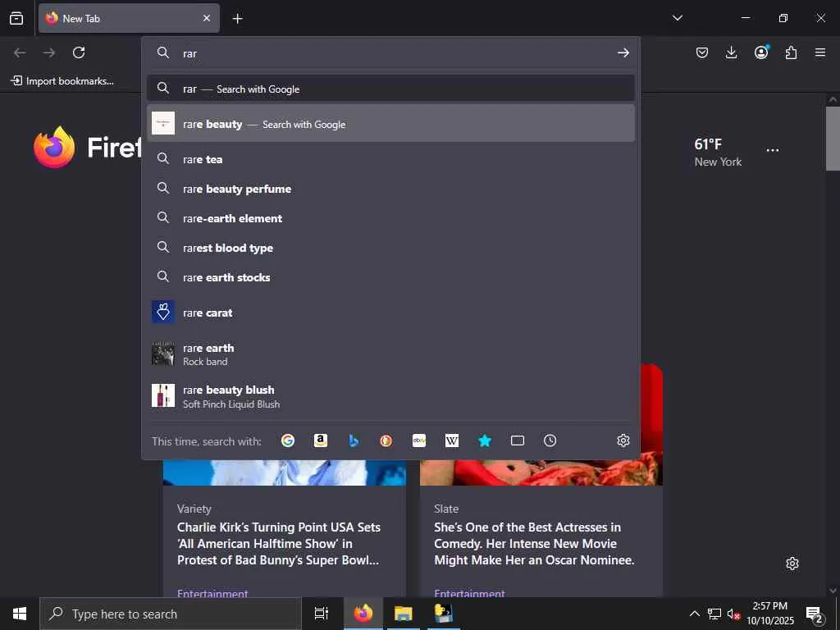Pick the 'rare carat' suggestion

391,313
